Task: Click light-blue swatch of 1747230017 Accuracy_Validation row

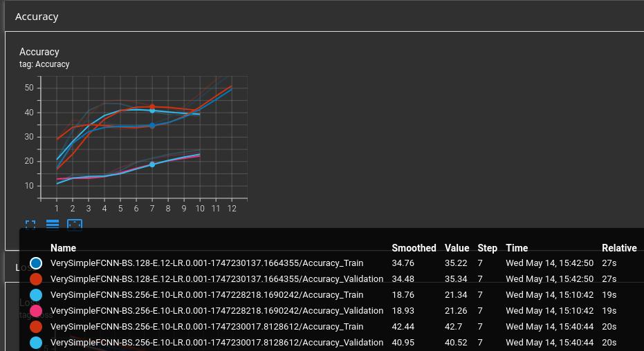Action: tap(36, 343)
